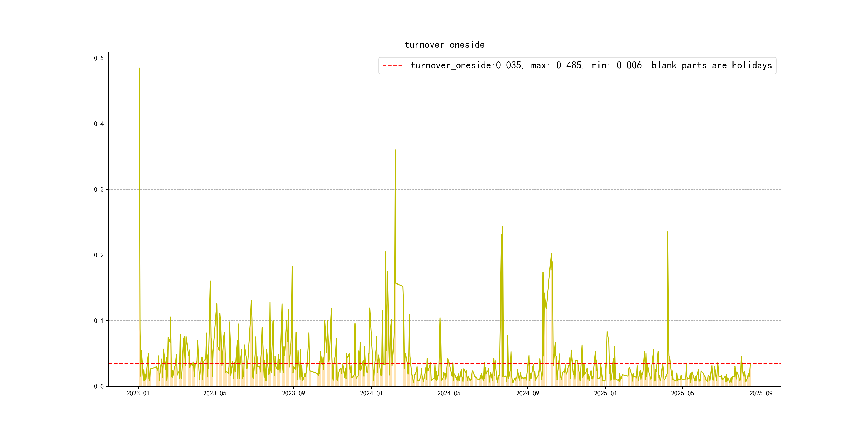Click the 2025-01 x-axis date label
Viewport: 868px width, 434px height.
point(605,394)
